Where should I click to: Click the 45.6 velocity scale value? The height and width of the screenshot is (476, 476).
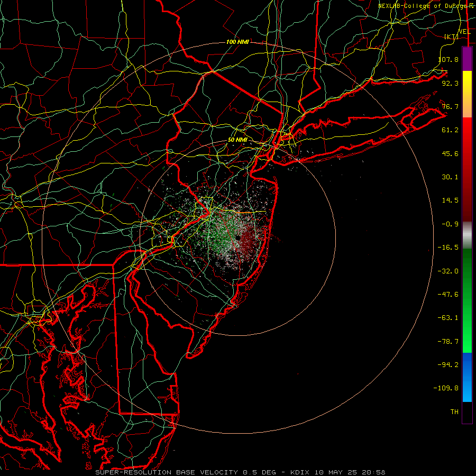(450, 153)
